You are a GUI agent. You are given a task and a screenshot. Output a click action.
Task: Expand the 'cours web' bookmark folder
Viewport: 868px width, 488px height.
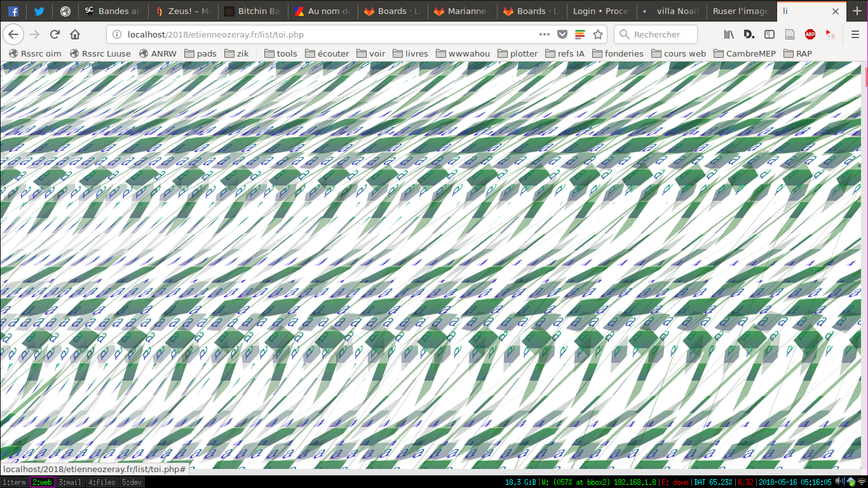click(x=679, y=53)
